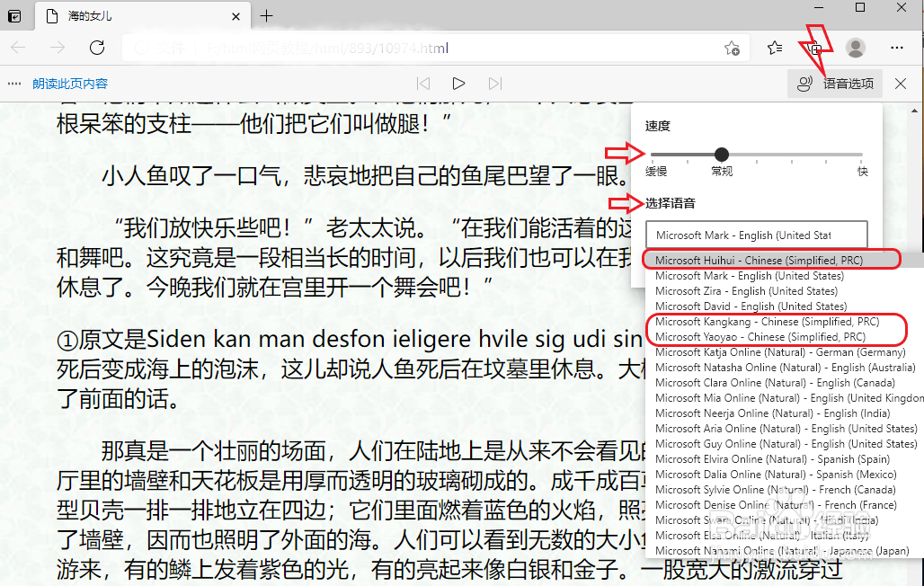Open the Collections panel
The width and height of the screenshot is (924, 586).
[815, 49]
